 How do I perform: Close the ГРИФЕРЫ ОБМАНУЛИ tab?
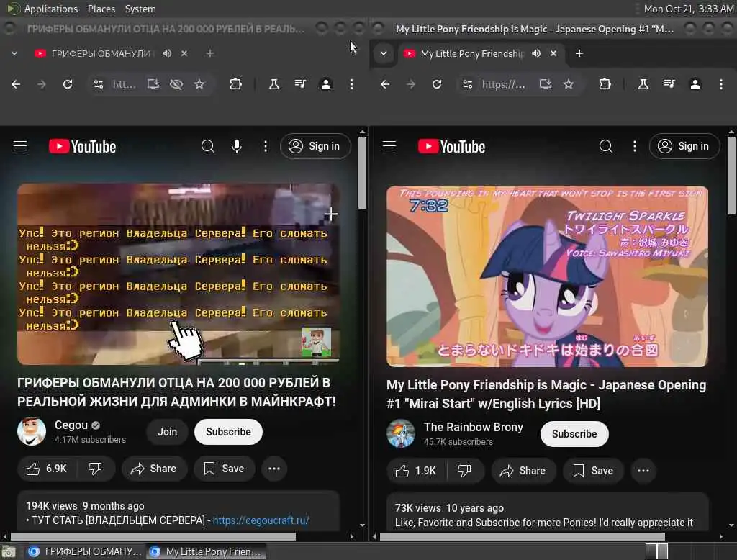(x=184, y=53)
